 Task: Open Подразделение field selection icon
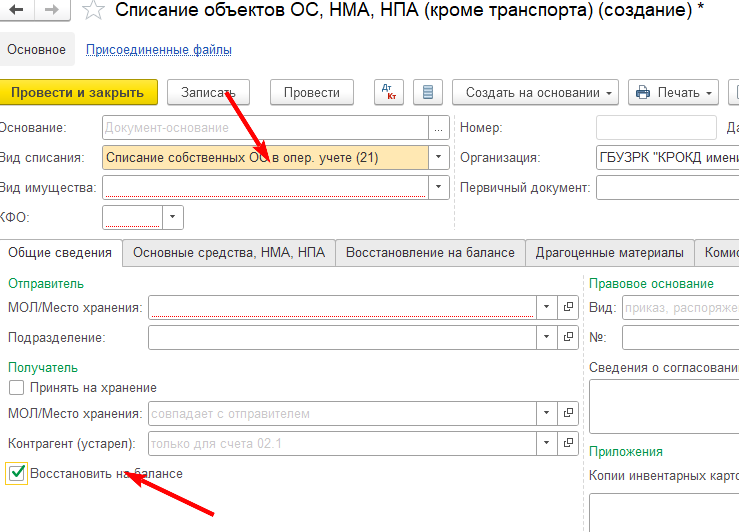point(568,338)
